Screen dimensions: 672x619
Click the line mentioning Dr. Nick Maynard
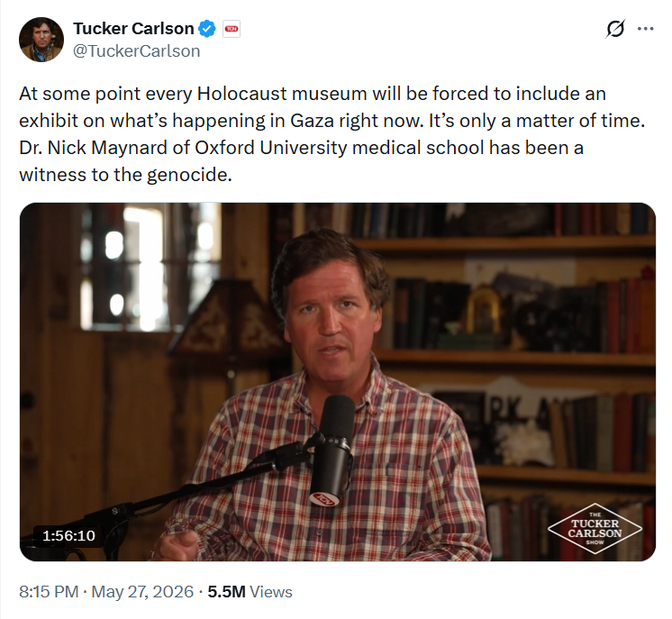[x=301, y=148]
